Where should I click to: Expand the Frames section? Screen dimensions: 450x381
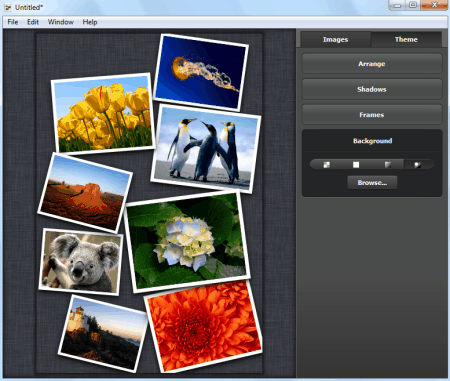[372, 115]
